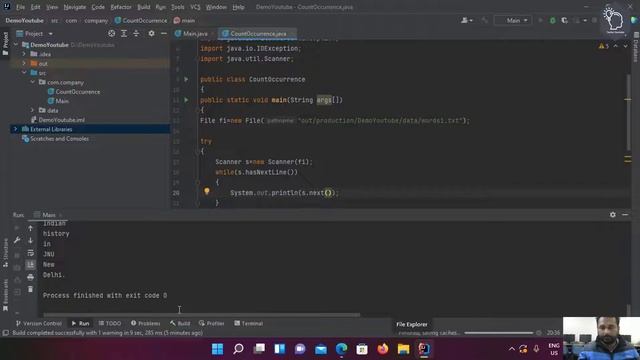
Task: Click the Select Opened File locate icon
Action: (x=111, y=33)
